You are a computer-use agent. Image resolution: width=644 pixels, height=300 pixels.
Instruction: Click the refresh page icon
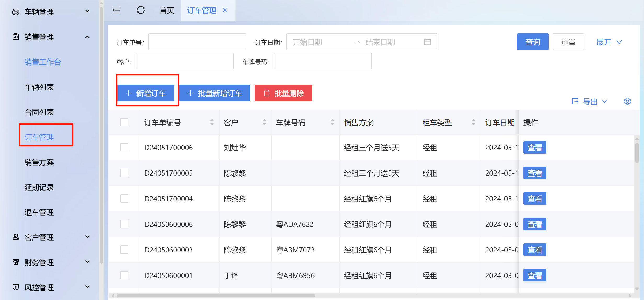coord(141,10)
